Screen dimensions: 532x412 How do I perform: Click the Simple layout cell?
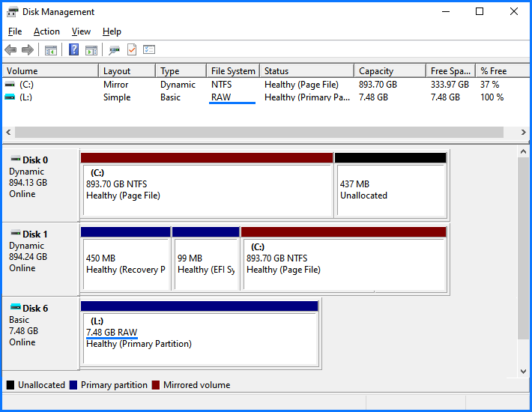(117, 97)
